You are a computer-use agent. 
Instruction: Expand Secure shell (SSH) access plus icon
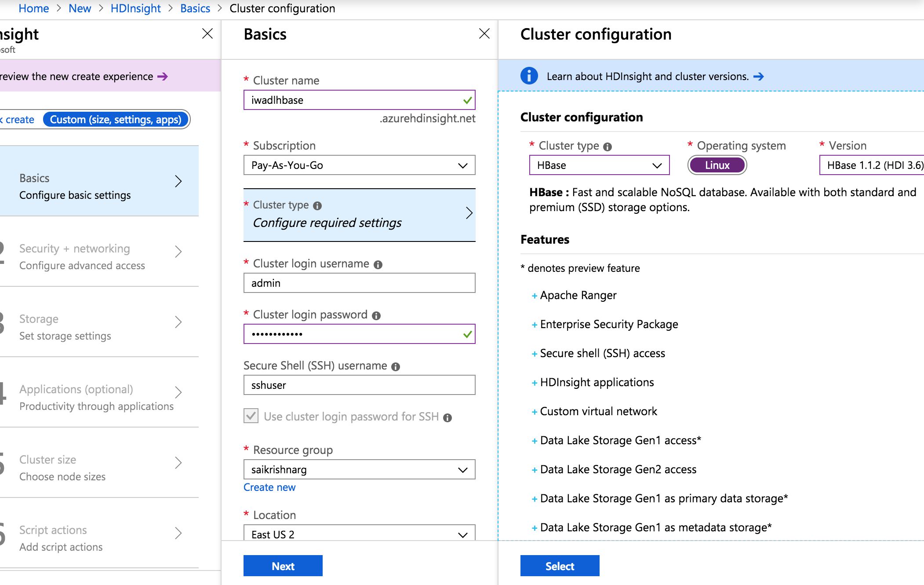pyautogui.click(x=535, y=354)
